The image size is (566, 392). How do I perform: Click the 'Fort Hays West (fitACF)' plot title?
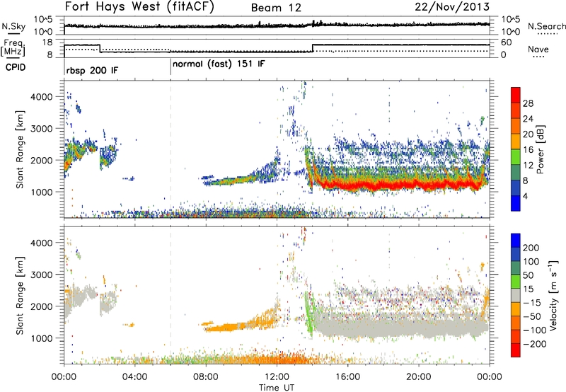point(139,7)
